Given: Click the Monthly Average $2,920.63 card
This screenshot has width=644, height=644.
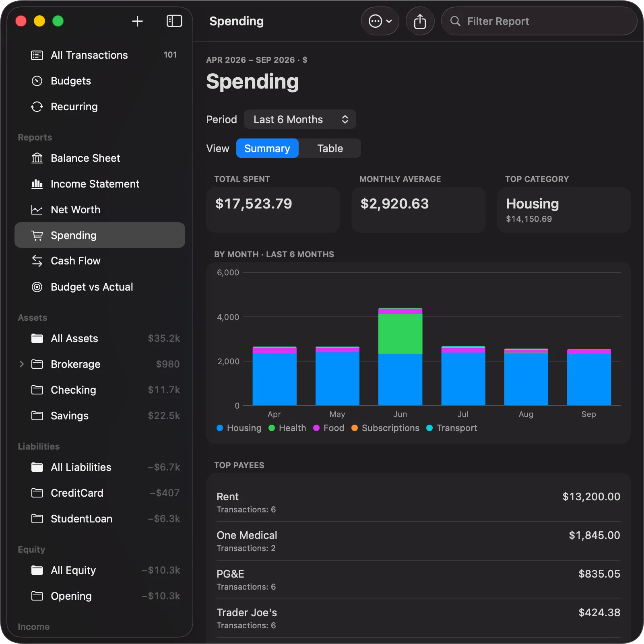Looking at the screenshot, I should 418,210.
